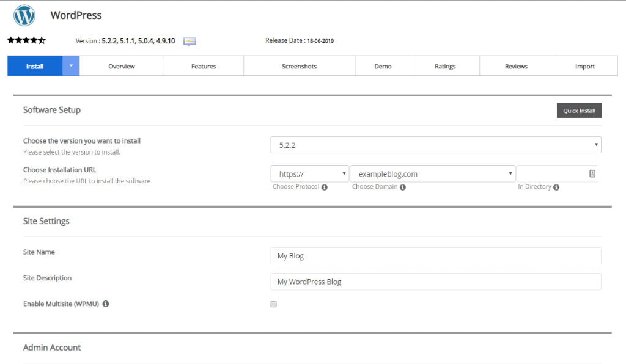Open the info tooltip for In Directory

[x=555, y=187]
